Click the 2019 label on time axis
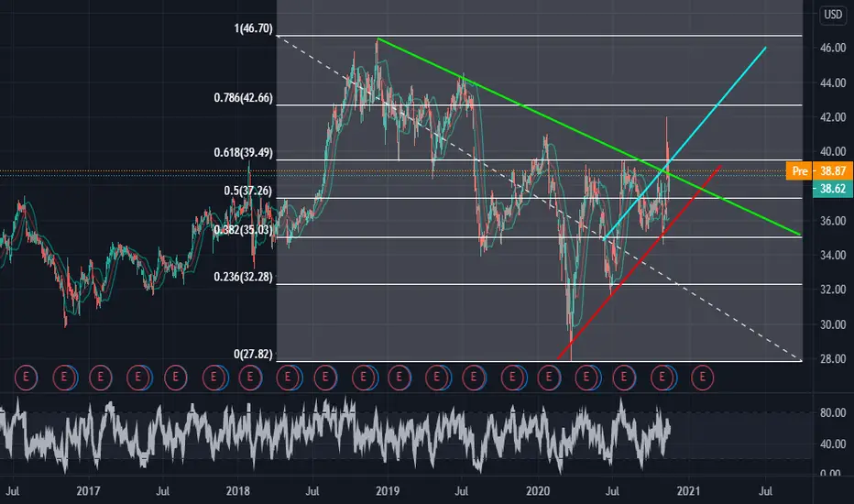The width and height of the screenshot is (854, 504). pos(388,491)
